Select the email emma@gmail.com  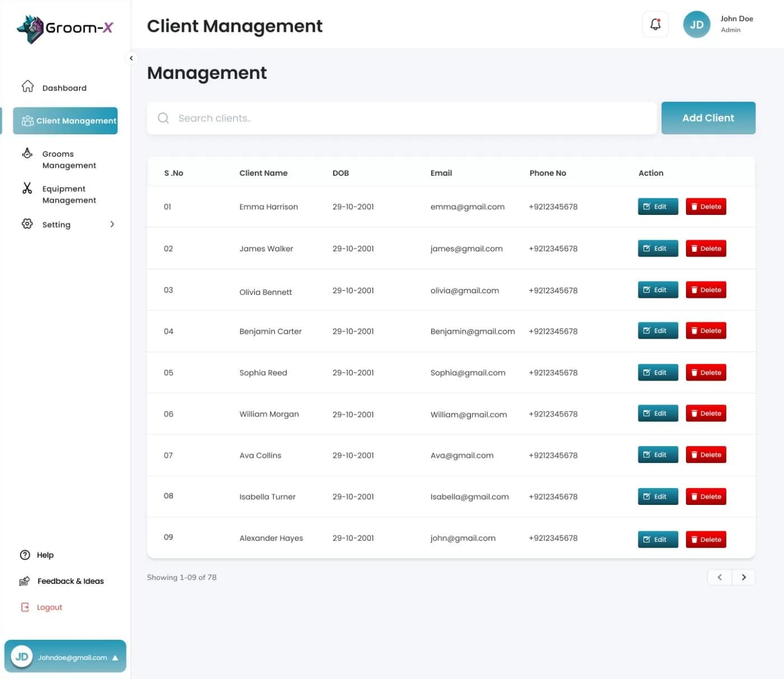coord(468,207)
